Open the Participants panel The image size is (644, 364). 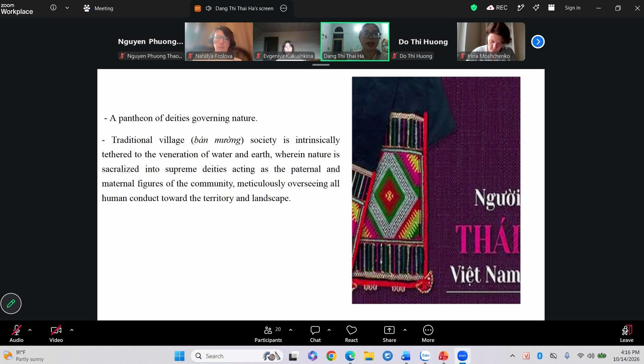pyautogui.click(x=268, y=333)
